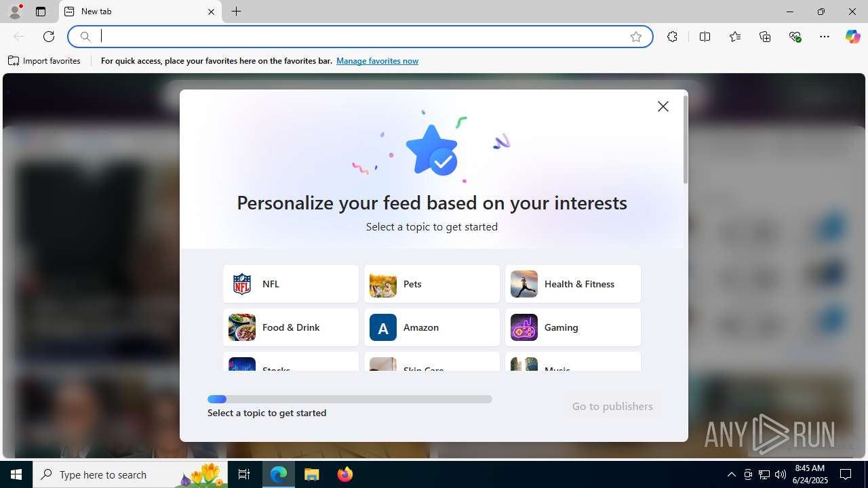The width and height of the screenshot is (868, 488).
Task: Select the Amazon topic
Action: pyautogui.click(x=432, y=327)
